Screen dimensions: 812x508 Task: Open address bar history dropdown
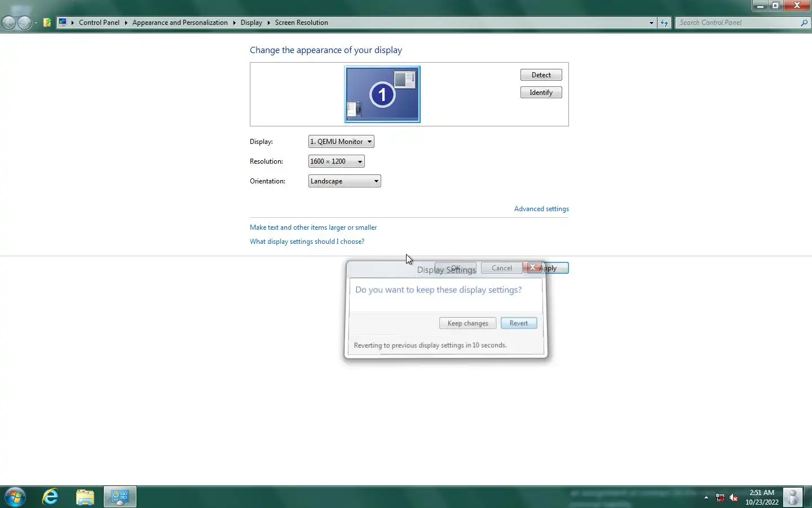[x=651, y=23]
